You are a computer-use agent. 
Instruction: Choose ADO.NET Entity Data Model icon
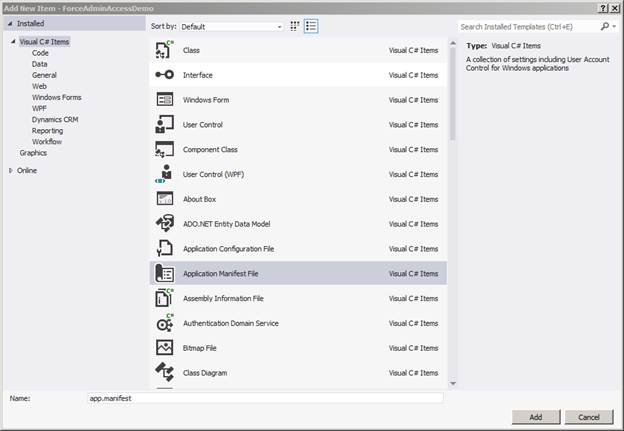[165, 224]
